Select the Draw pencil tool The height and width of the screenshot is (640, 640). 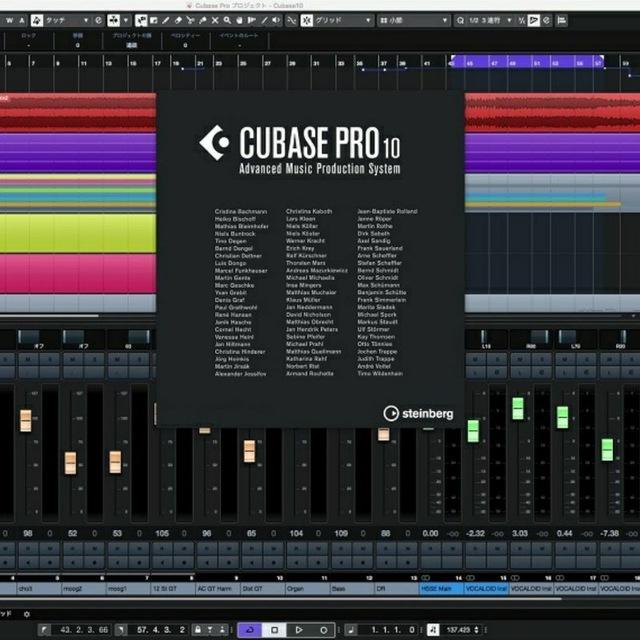point(166,20)
